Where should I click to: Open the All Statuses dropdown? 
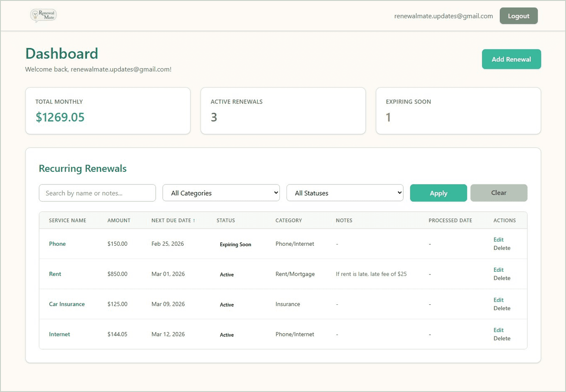345,192
